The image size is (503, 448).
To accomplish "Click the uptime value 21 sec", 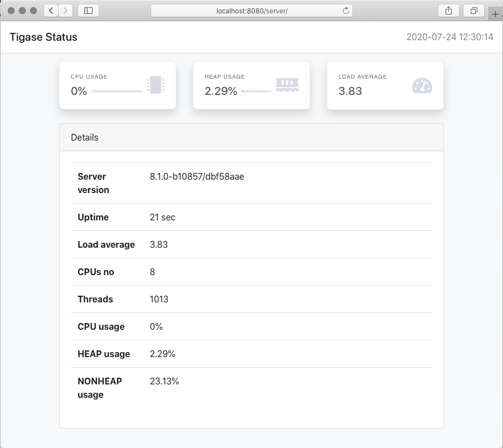I will 163,217.
